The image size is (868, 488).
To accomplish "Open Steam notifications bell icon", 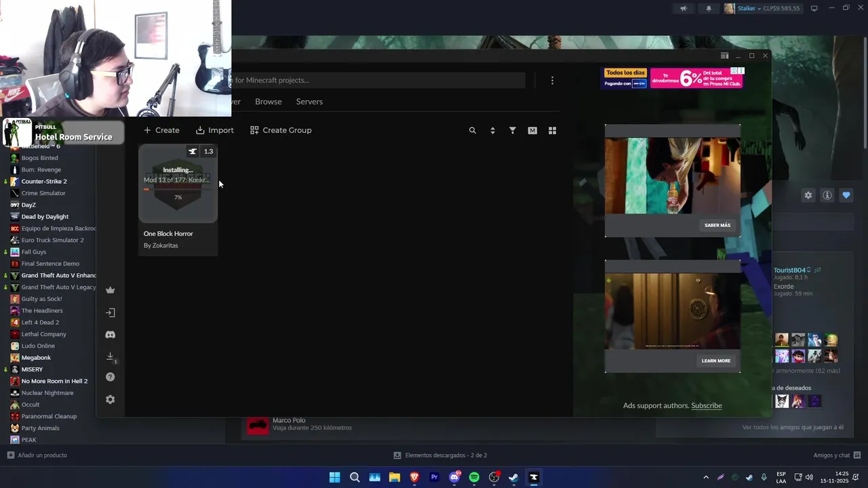I will click(x=709, y=8).
